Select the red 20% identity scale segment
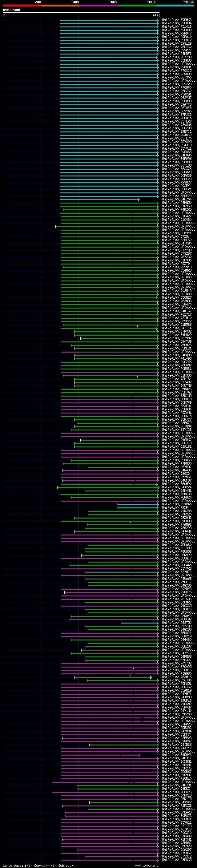Image resolution: width=197 pixels, height=868 pixels. (x=22, y=6)
